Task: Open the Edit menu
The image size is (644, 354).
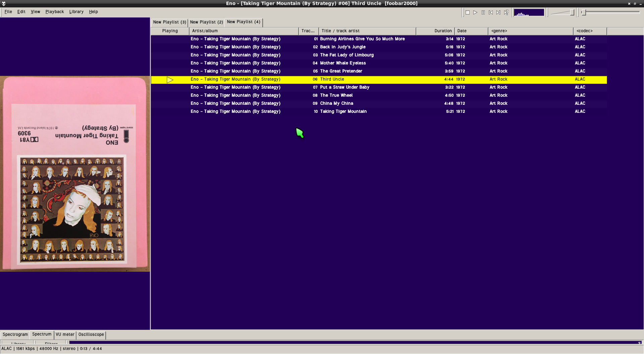Action: pyautogui.click(x=21, y=12)
